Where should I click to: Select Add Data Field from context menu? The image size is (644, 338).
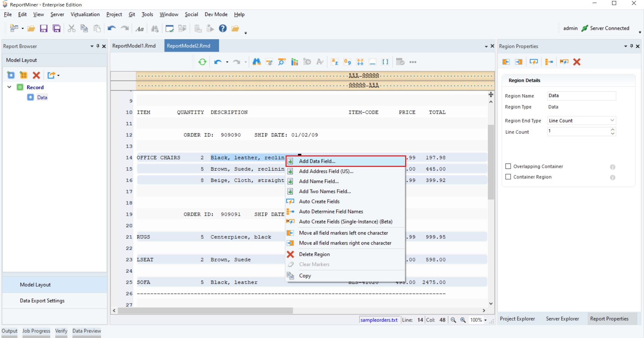point(317,161)
